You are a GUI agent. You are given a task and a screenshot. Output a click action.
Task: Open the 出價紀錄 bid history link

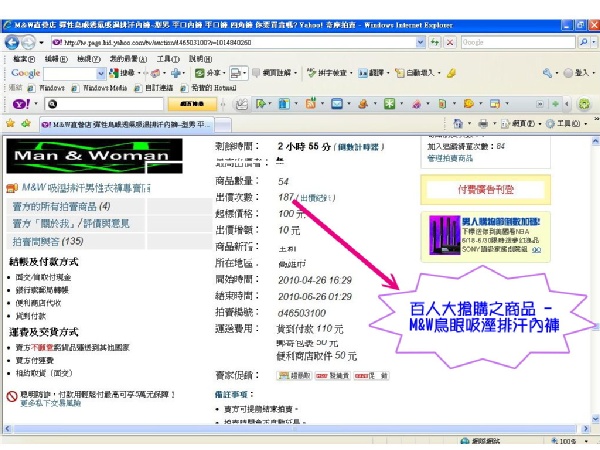pos(316,198)
